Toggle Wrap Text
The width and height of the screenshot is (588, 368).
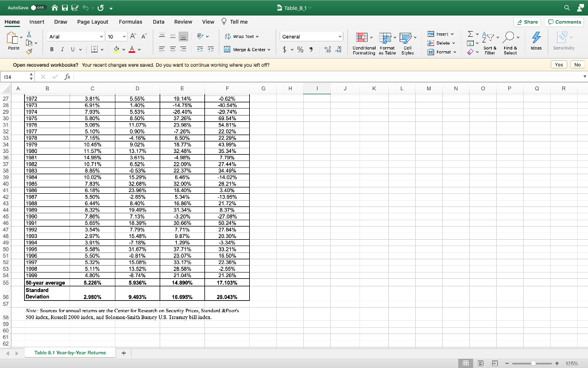pyautogui.click(x=242, y=36)
